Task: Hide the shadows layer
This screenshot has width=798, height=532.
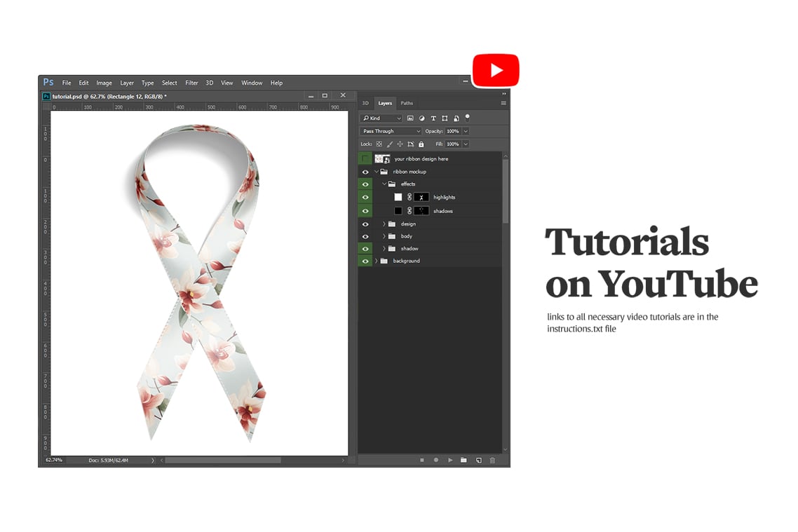Action: pos(365,210)
